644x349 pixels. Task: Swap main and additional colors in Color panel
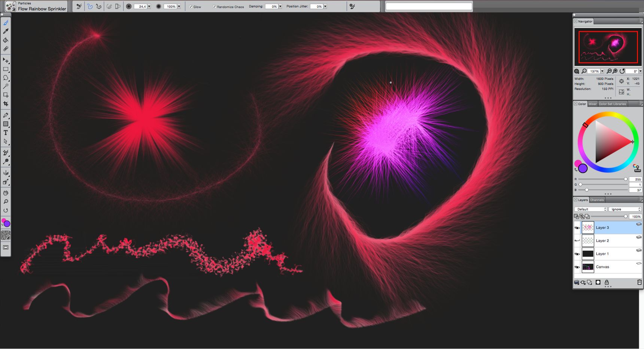576,170
